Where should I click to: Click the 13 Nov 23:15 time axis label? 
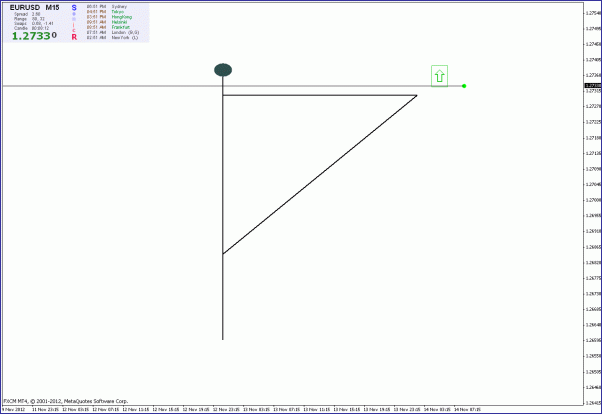(407, 409)
